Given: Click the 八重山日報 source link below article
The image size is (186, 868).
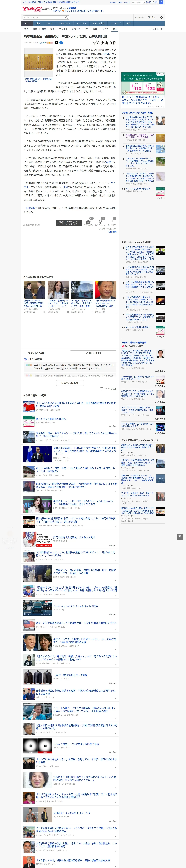Looking at the screenshot, I should [112, 232].
